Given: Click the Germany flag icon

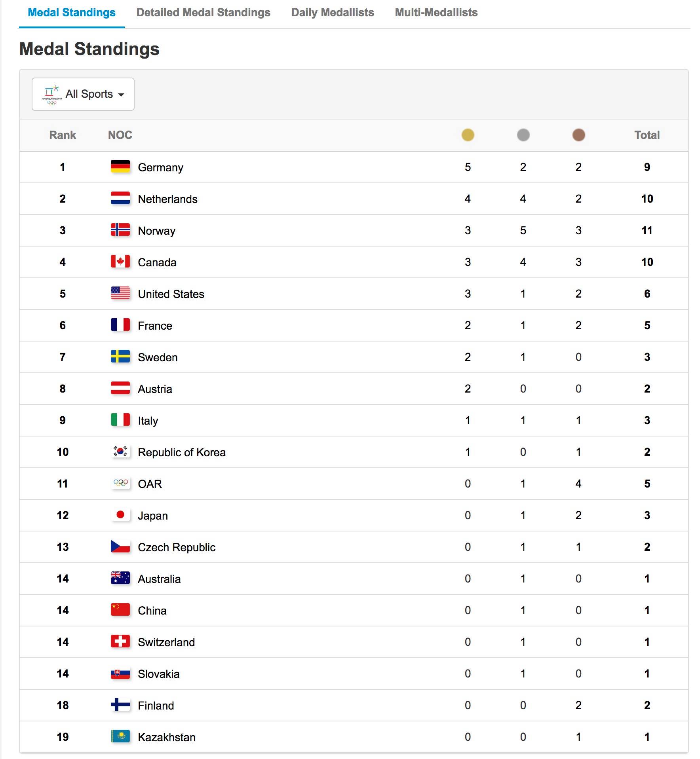Looking at the screenshot, I should click(x=120, y=167).
